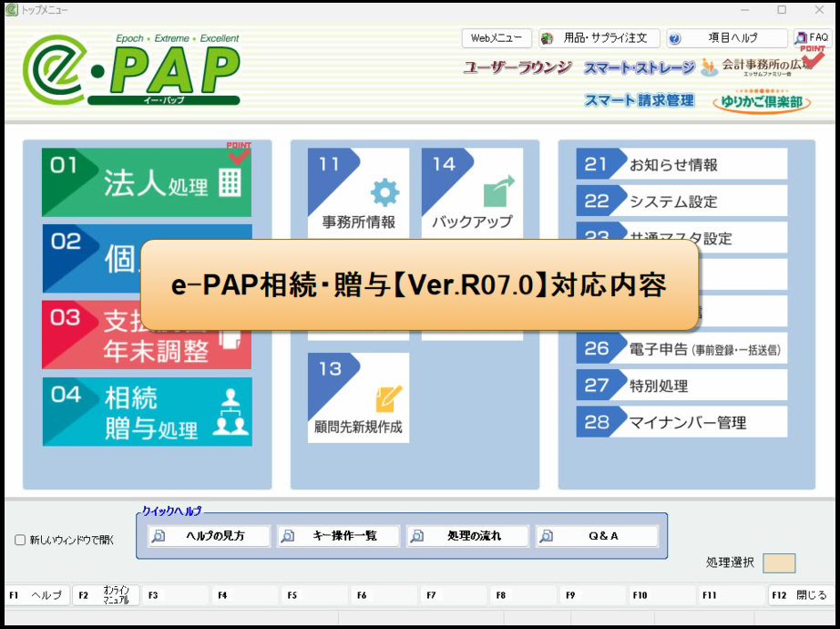840x629 pixels.
Task: Enable 新しいウィンドウで開く checkbox
Action: click(x=20, y=540)
